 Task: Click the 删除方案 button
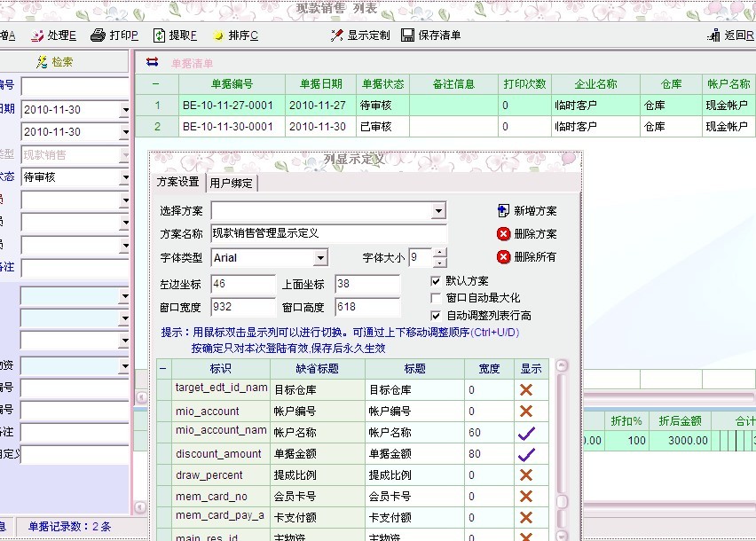click(504, 234)
